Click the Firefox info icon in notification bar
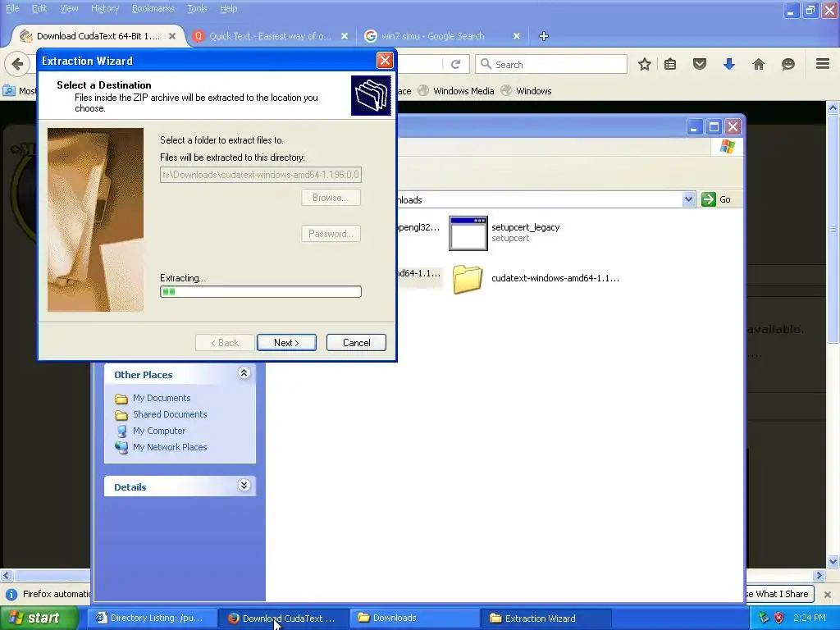Screen dimensions: 840x630 11,594
